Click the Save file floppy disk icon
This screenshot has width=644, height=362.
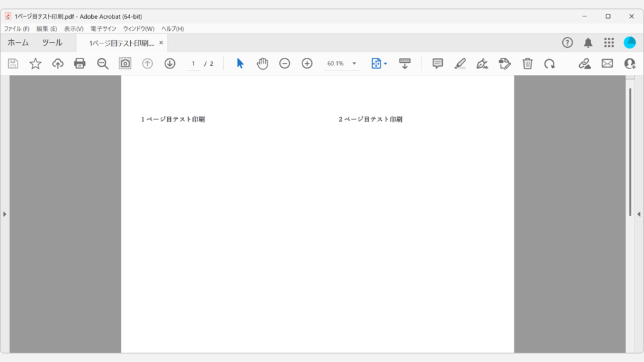pyautogui.click(x=13, y=63)
